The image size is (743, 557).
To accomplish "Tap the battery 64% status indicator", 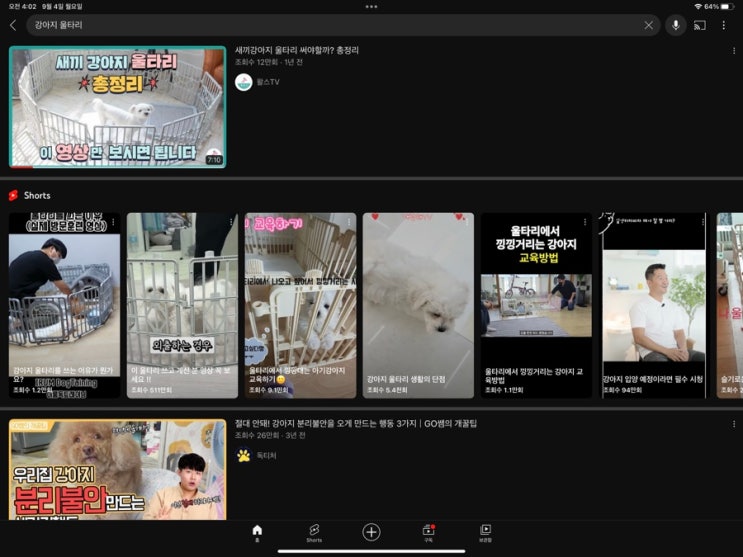I will click(x=719, y=7).
